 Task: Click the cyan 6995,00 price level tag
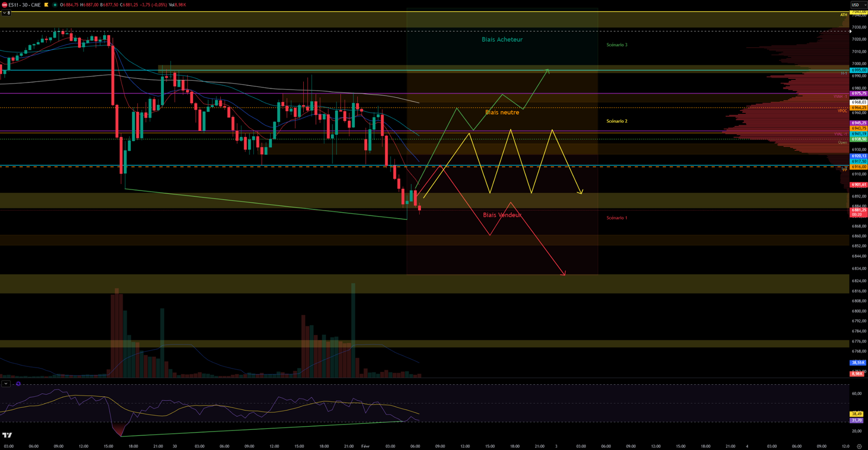858,70
